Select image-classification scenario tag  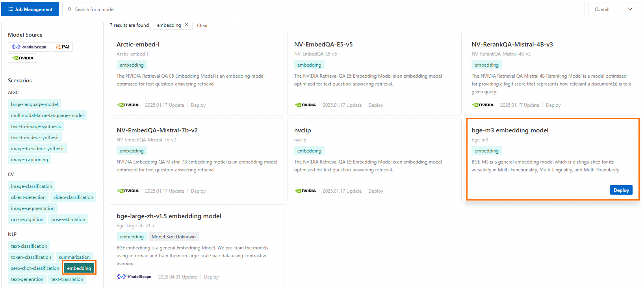tap(32, 186)
